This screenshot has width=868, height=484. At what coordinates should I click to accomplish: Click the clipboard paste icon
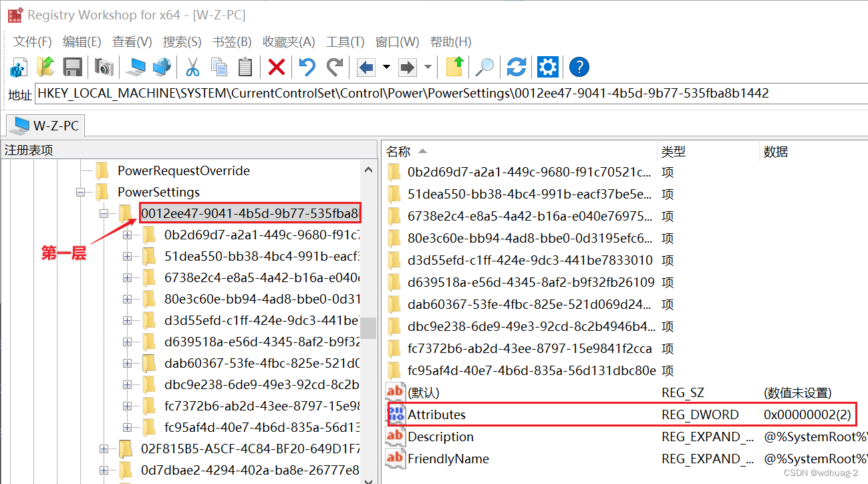tap(245, 67)
